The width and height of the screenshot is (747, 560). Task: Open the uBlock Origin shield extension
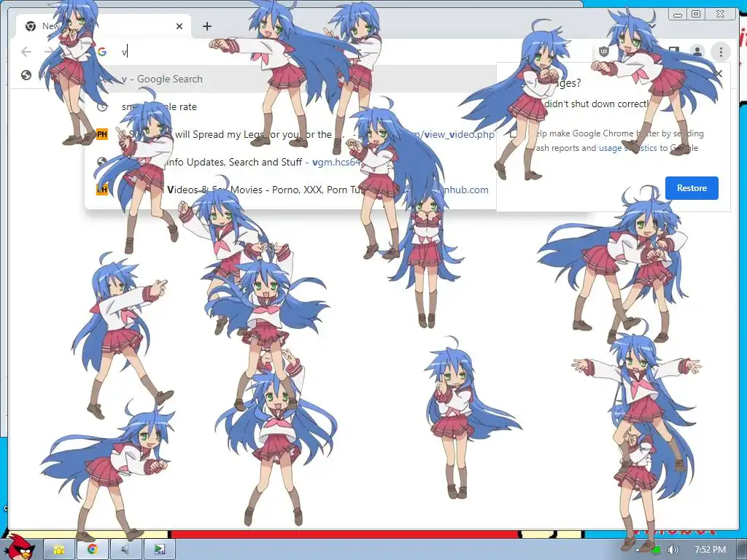[x=604, y=51]
